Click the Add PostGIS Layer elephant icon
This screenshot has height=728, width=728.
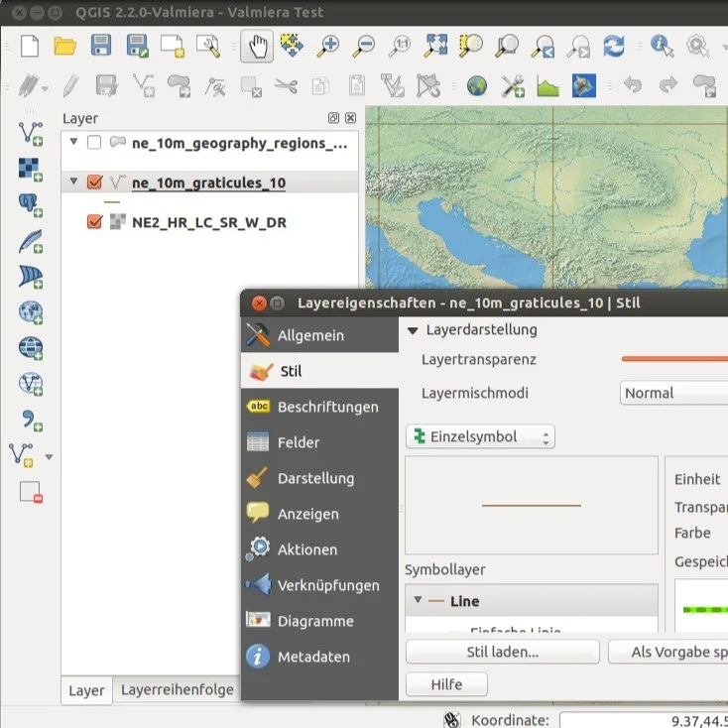tap(31, 204)
